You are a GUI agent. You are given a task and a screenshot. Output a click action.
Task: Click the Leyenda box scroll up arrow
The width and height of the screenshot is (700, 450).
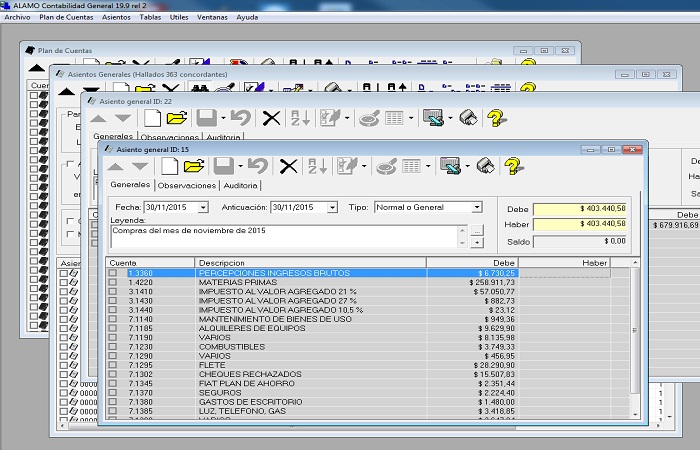[462, 231]
